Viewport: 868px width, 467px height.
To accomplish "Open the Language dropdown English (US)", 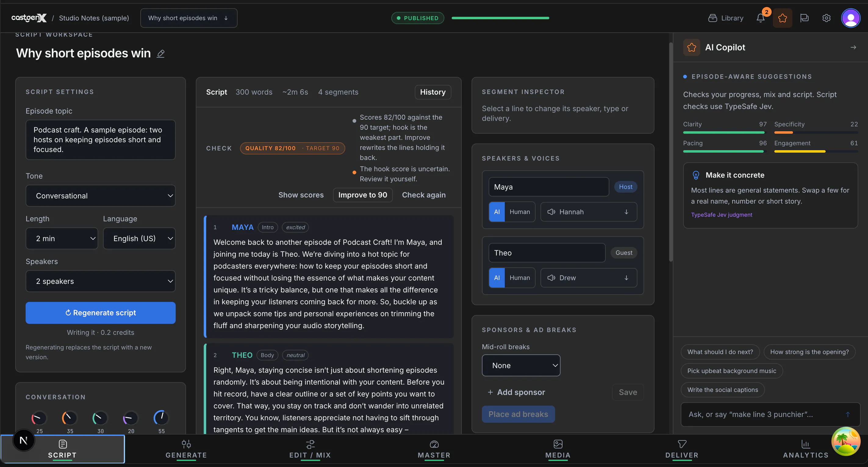I will coord(139,238).
